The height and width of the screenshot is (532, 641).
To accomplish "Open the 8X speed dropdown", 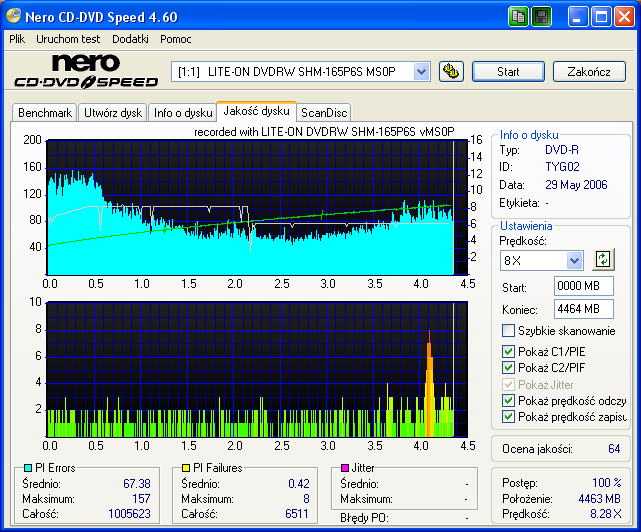I will click(x=574, y=260).
